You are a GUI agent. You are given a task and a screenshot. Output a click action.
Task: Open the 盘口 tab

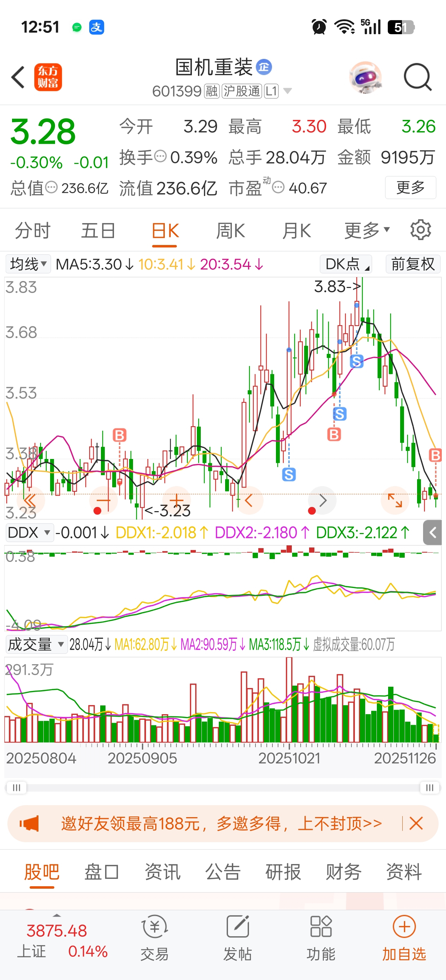tap(102, 871)
